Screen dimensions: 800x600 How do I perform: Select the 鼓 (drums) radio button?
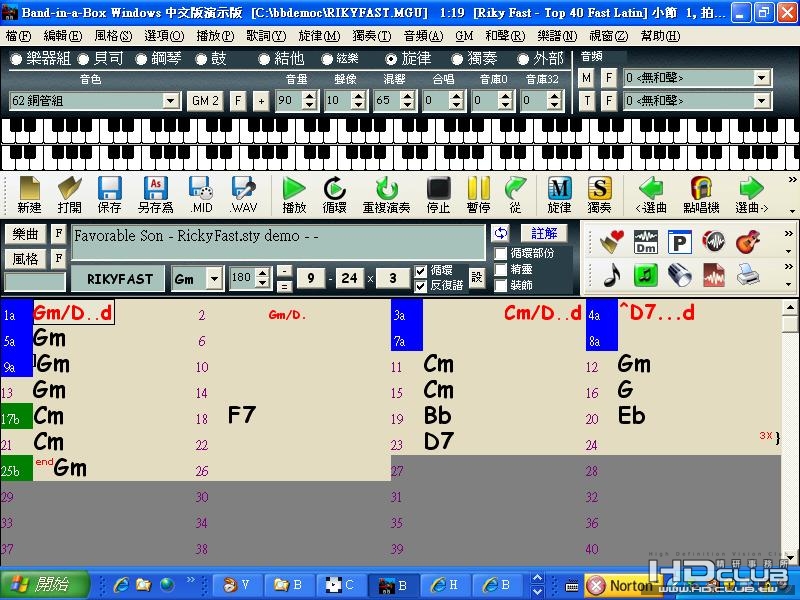(x=202, y=59)
